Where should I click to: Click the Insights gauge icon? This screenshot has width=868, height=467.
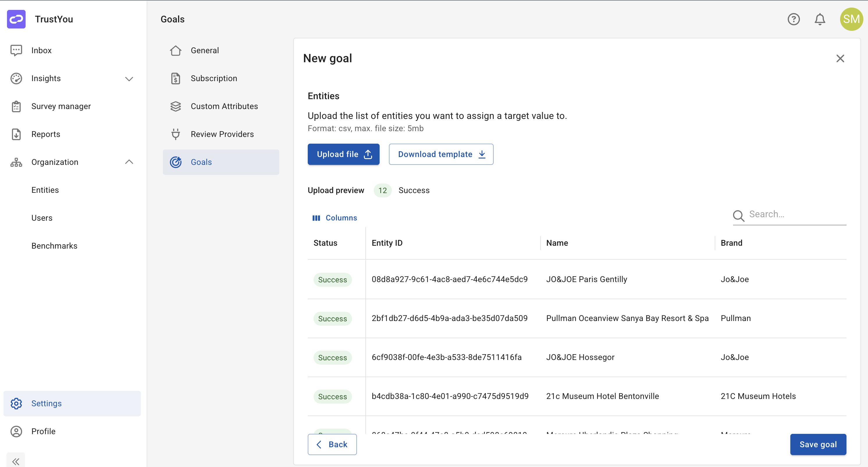point(16,78)
